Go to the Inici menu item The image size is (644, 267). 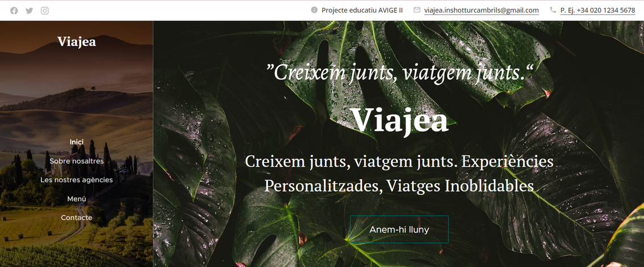click(x=77, y=142)
